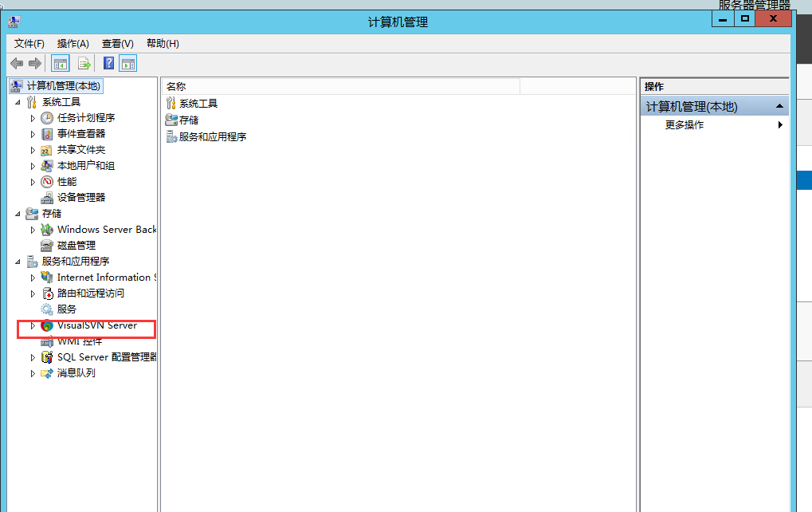The height and width of the screenshot is (512, 812).
Task: Click the 任务计划程序 clock icon
Action: click(x=47, y=118)
